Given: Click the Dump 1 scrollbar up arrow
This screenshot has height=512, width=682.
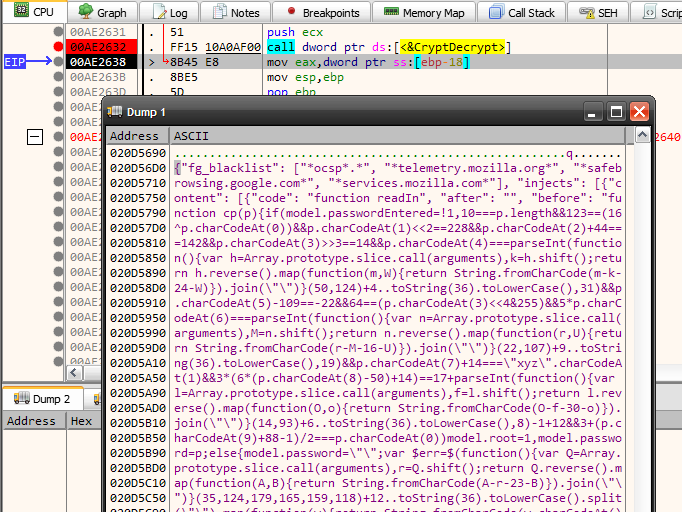Looking at the screenshot, I should point(642,135).
